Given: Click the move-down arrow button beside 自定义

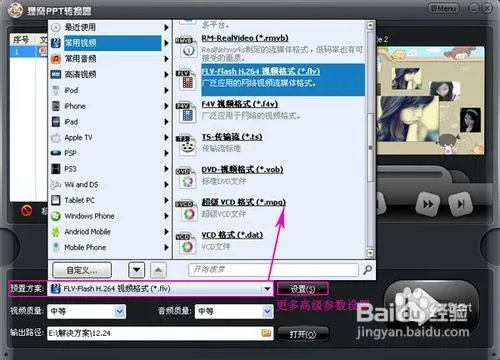Looking at the screenshot, I should [x=137, y=270].
